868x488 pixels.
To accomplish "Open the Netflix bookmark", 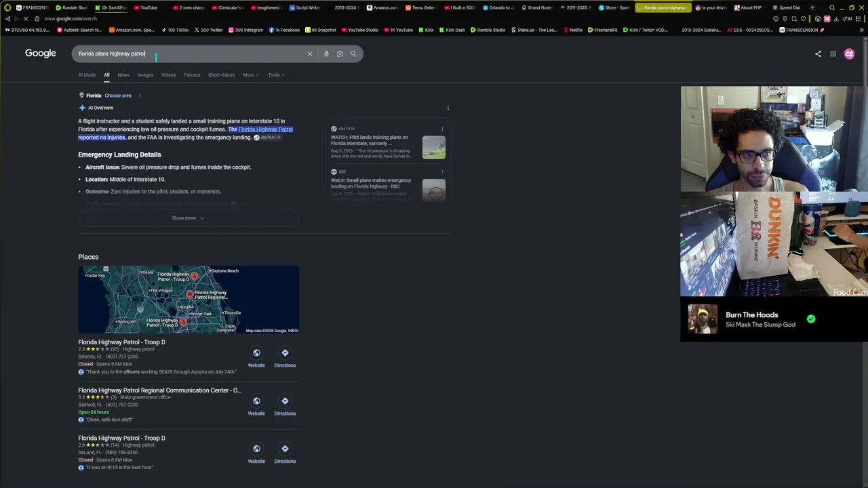I will pyautogui.click(x=572, y=30).
